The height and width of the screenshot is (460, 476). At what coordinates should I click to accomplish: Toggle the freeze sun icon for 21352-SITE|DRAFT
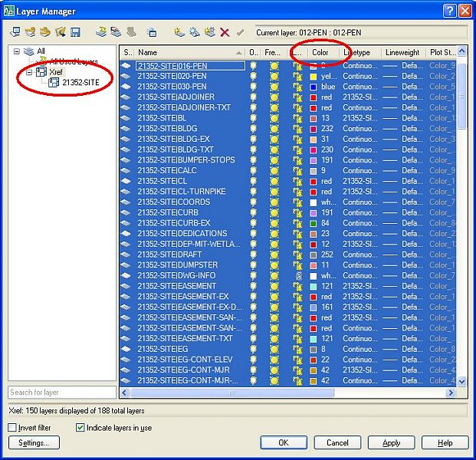tap(274, 255)
